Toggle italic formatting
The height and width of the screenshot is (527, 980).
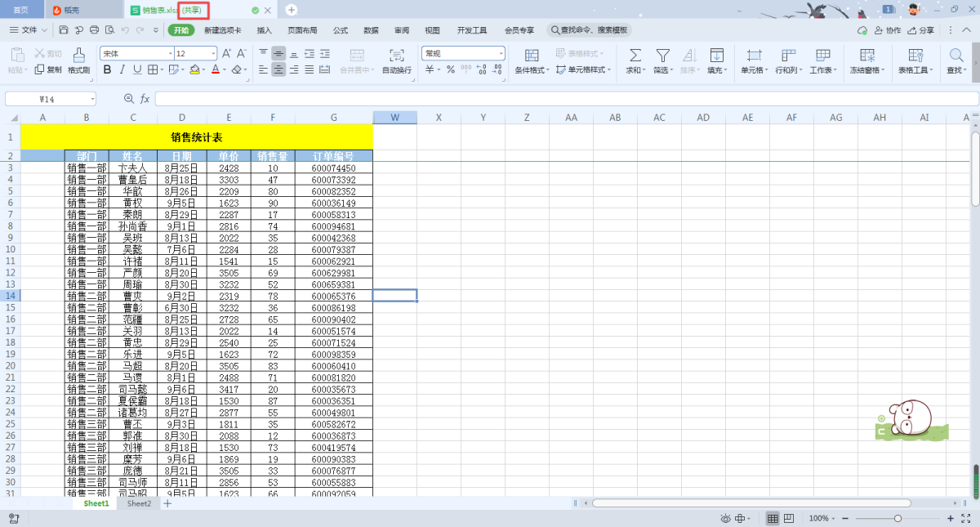[x=122, y=70]
